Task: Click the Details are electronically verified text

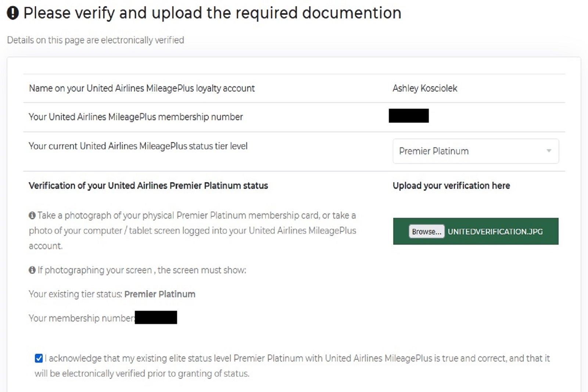Action: [x=94, y=40]
